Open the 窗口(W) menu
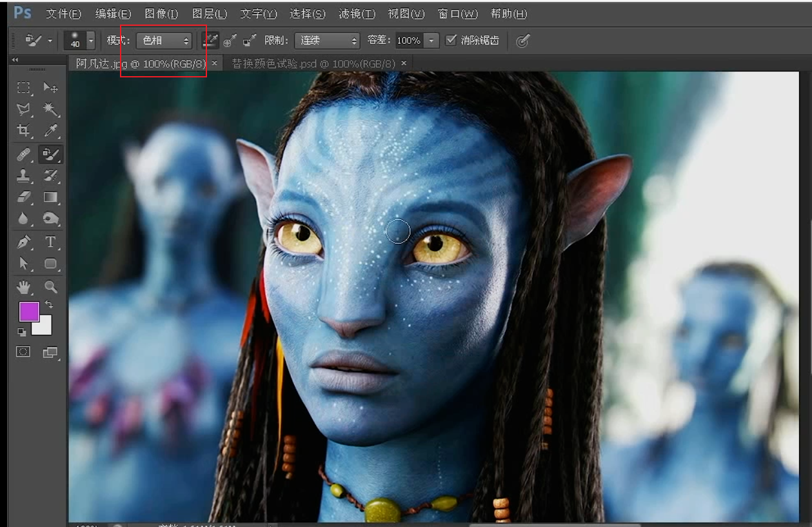 [458, 14]
